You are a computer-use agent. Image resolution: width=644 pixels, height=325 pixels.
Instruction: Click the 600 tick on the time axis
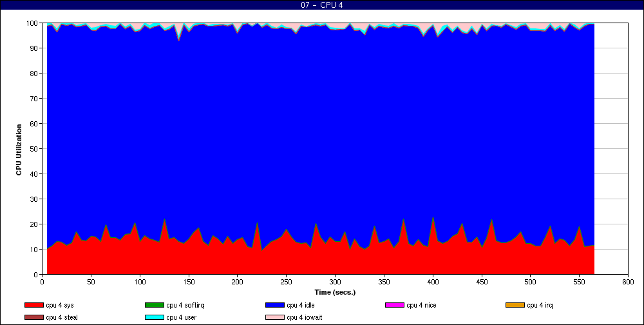point(627,282)
